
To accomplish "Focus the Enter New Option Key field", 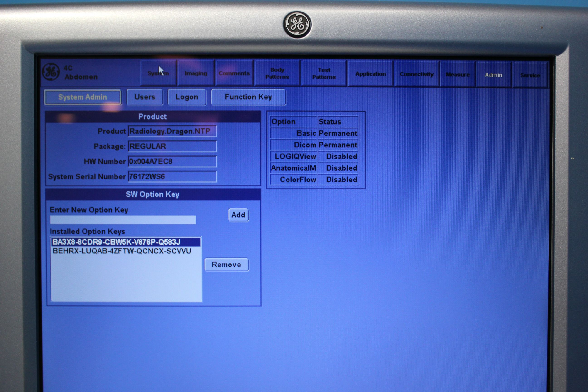I will (123, 220).
